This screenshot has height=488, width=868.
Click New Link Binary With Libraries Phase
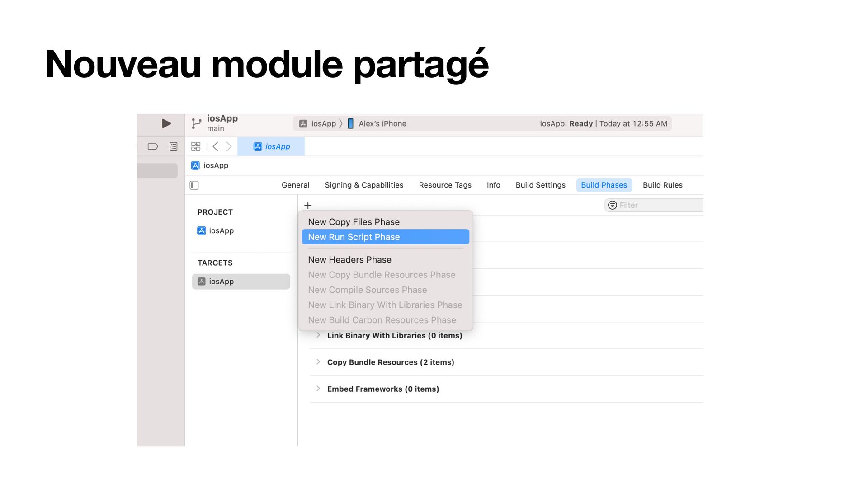click(385, 305)
